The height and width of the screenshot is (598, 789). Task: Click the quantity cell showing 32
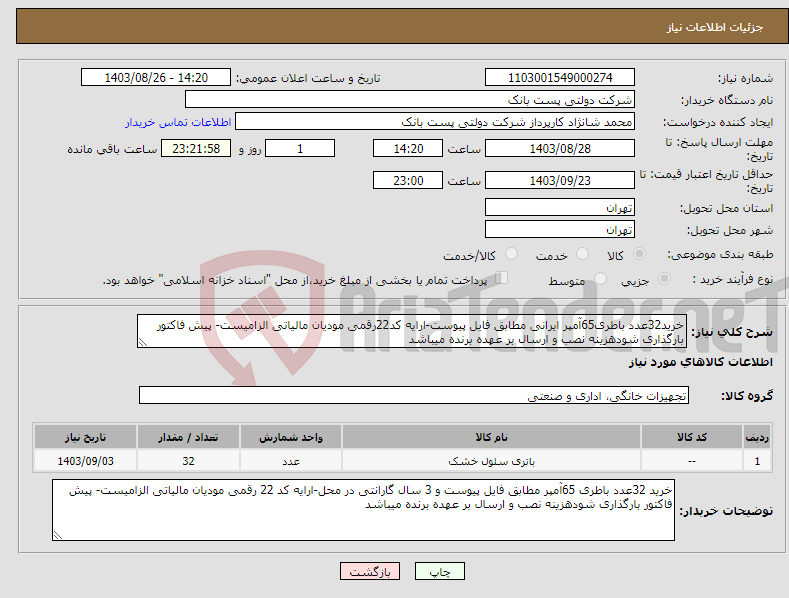188,461
